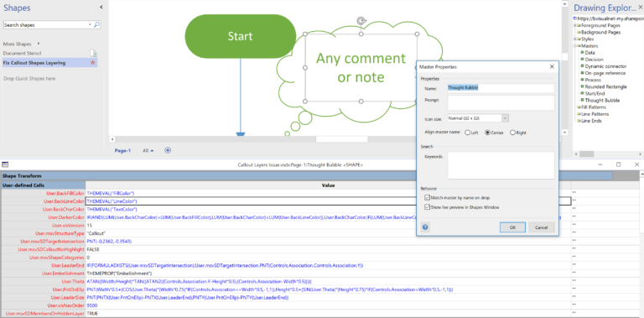Click the search magnifier icon in Shapes
This screenshot has width=644, height=318.
click(96, 25)
